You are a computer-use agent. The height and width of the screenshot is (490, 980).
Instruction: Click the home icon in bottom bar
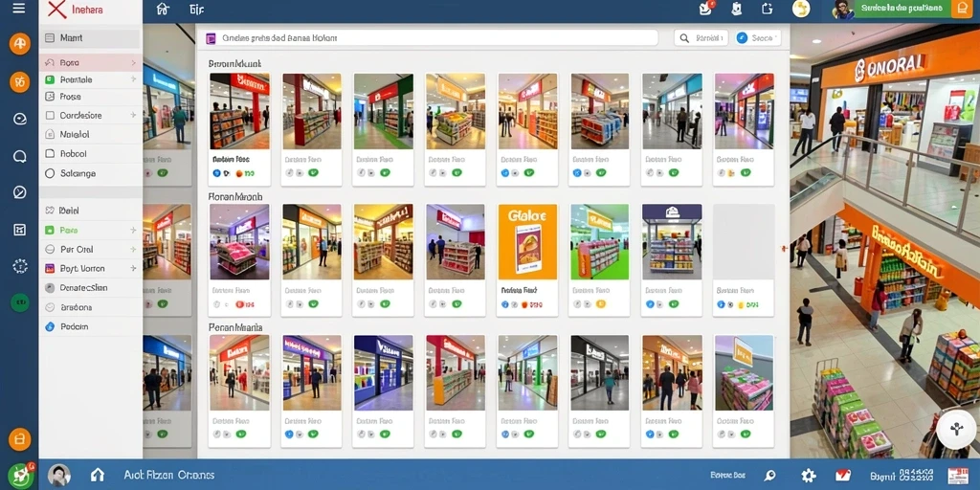(97, 475)
